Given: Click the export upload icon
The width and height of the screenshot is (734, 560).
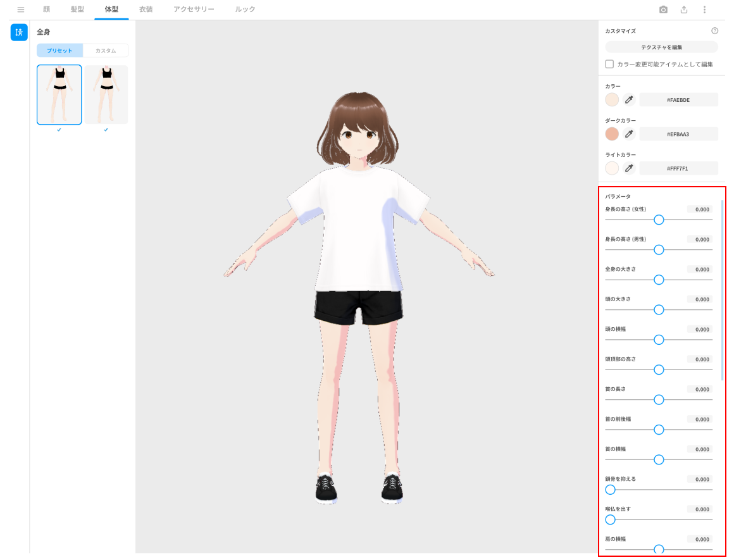Looking at the screenshot, I should (x=684, y=9).
